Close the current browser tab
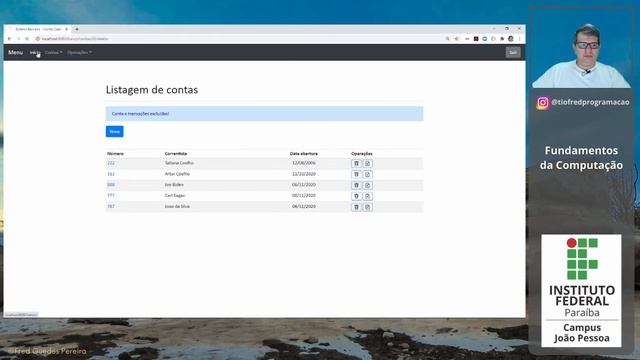The image size is (640, 360). click(x=67, y=29)
